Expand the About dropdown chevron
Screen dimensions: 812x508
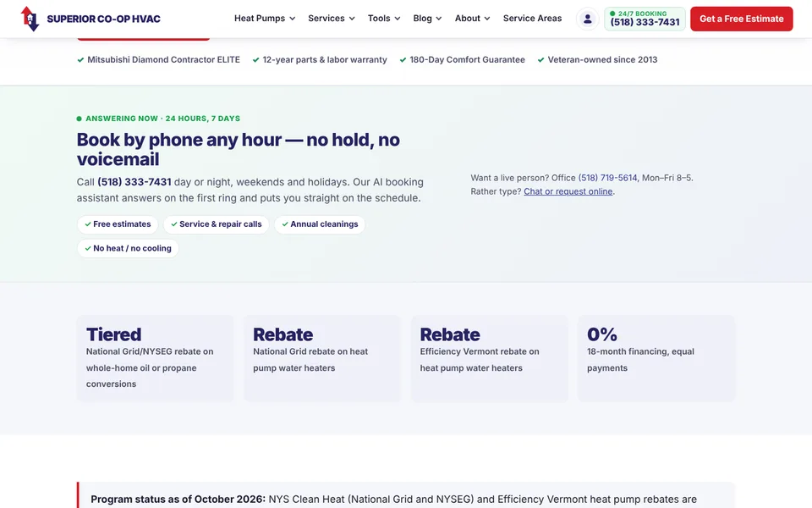(x=487, y=19)
